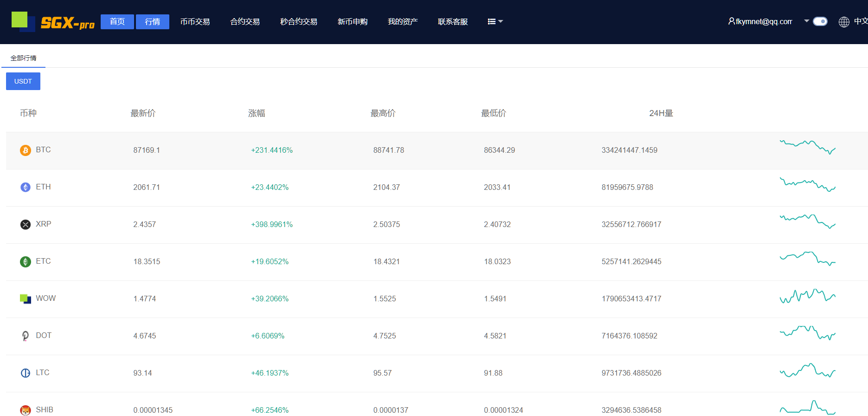Open the 币币交易 menu item

tap(195, 22)
